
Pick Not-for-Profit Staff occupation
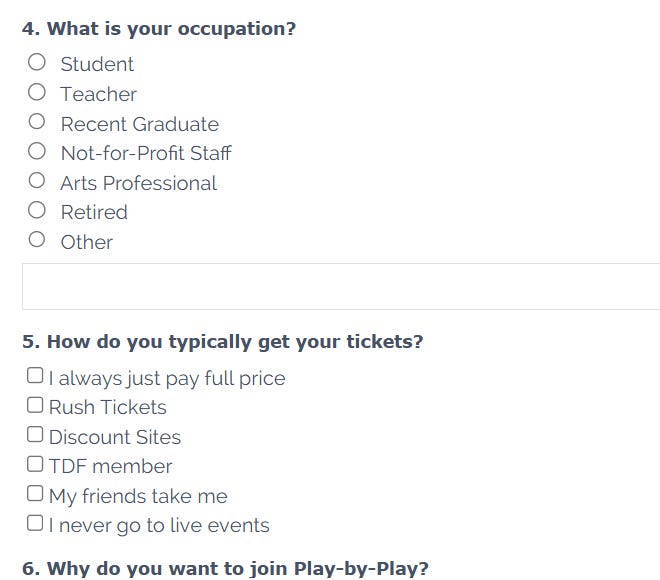pyautogui.click(x=37, y=151)
